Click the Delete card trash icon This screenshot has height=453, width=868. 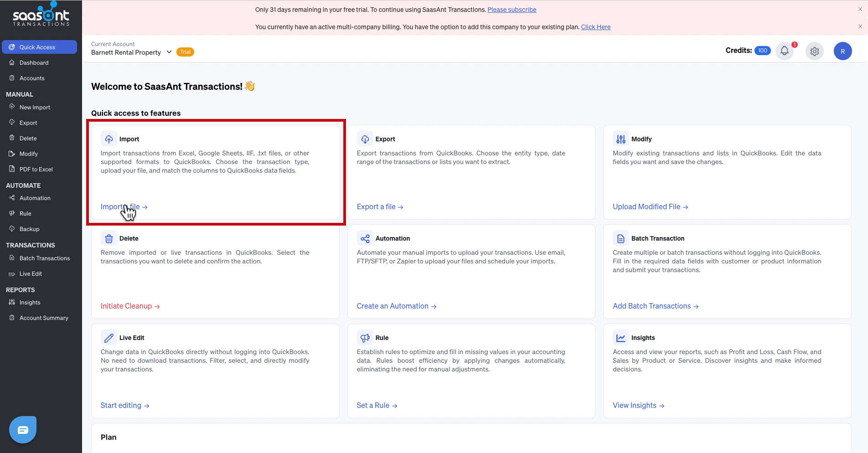(108, 238)
